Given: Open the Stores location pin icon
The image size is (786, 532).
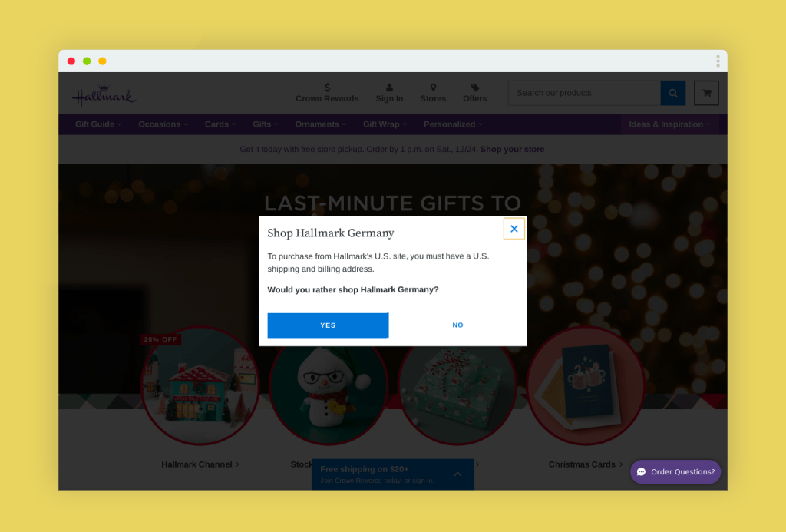Looking at the screenshot, I should coord(433,88).
